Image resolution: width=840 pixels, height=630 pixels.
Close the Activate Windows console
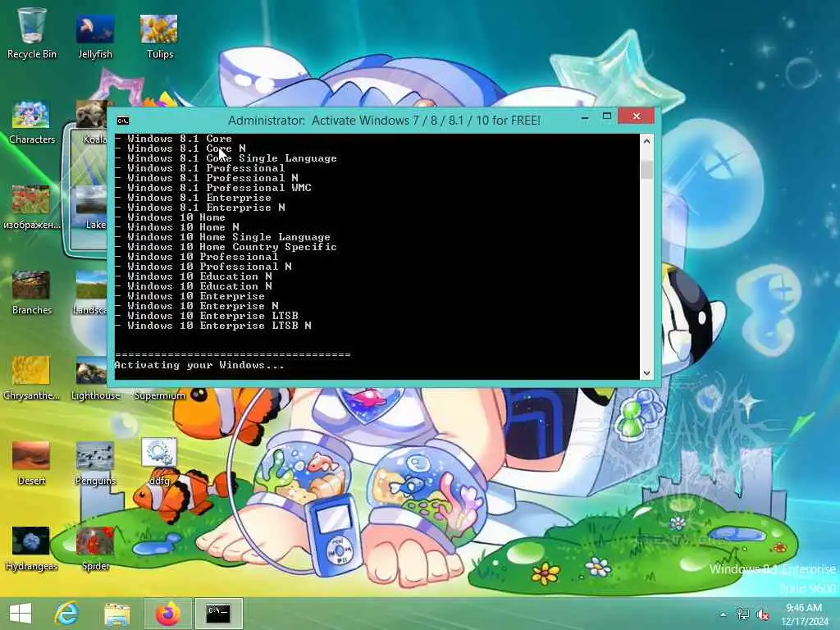pyautogui.click(x=636, y=116)
